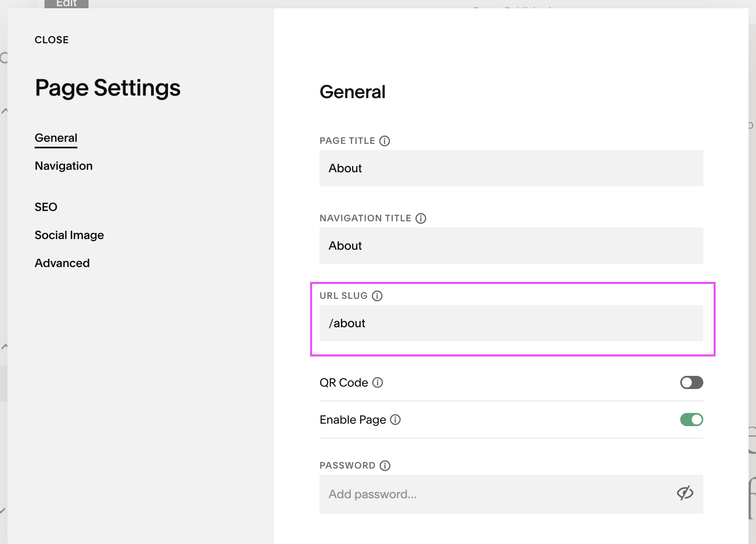The height and width of the screenshot is (544, 756).
Task: Click the Page Title info icon
Action: click(385, 141)
